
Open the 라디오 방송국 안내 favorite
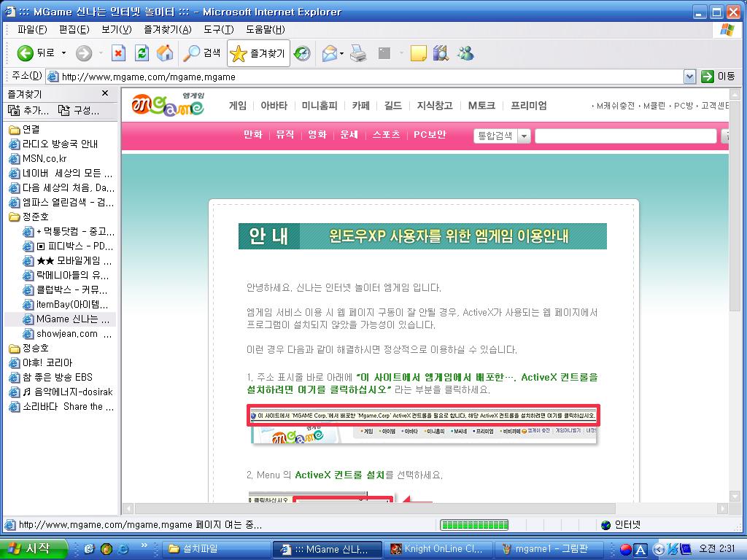click(53, 144)
